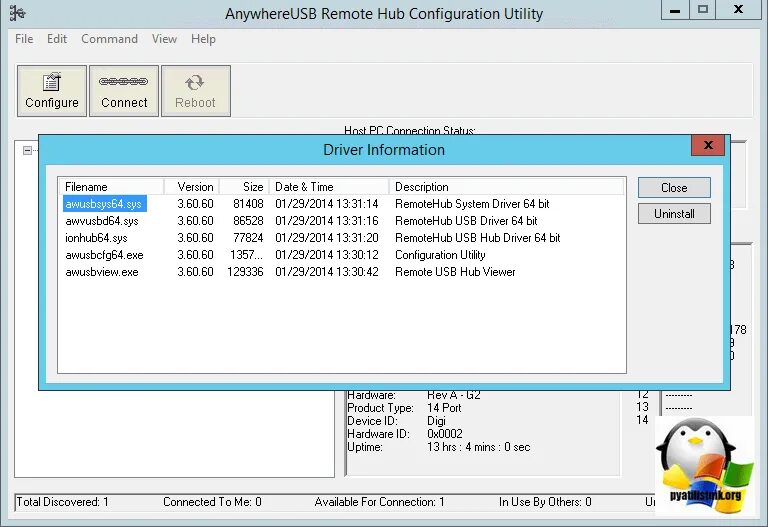Click the Configure toolbar button
768x527 pixels.
[x=52, y=91]
